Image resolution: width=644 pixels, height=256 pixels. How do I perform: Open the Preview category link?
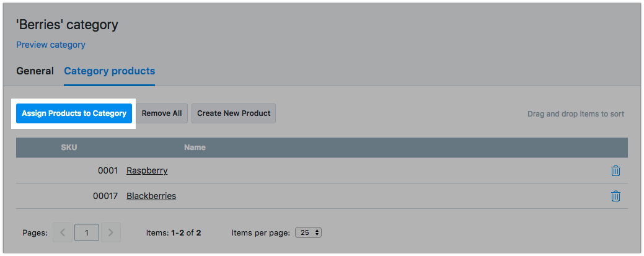(51, 45)
